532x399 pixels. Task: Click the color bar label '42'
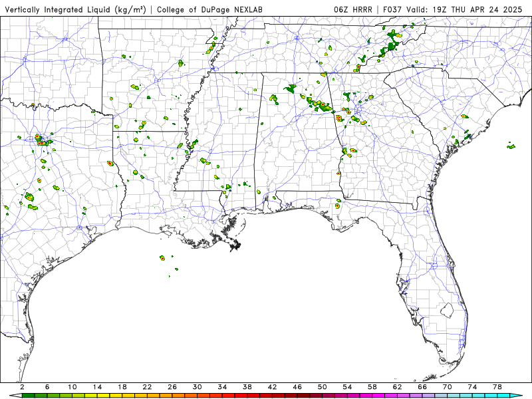[x=273, y=387]
